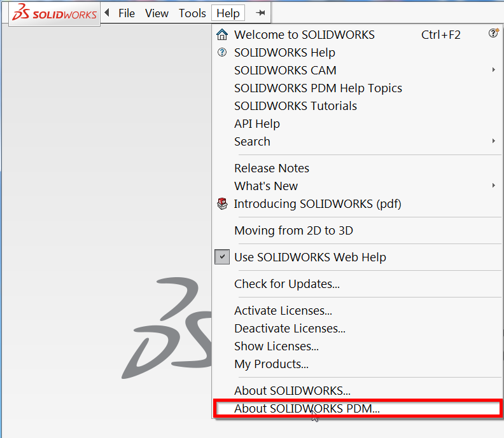Click the help icon at menu top right
This screenshot has height=438, width=504.
coord(493,33)
